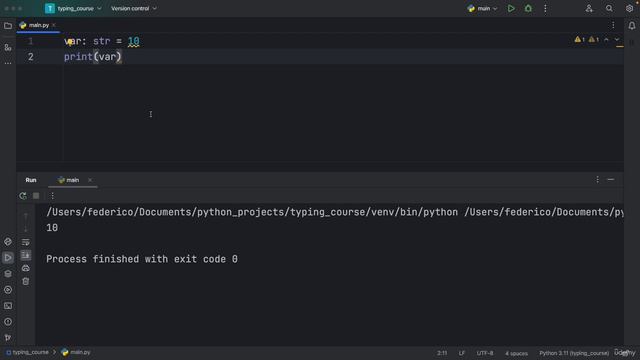Open IDE settings gear
Viewport: 640px width, 360px height.
click(629, 8)
